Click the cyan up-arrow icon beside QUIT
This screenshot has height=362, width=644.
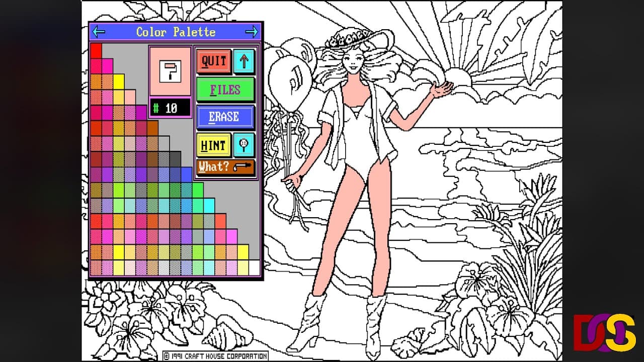click(x=245, y=61)
